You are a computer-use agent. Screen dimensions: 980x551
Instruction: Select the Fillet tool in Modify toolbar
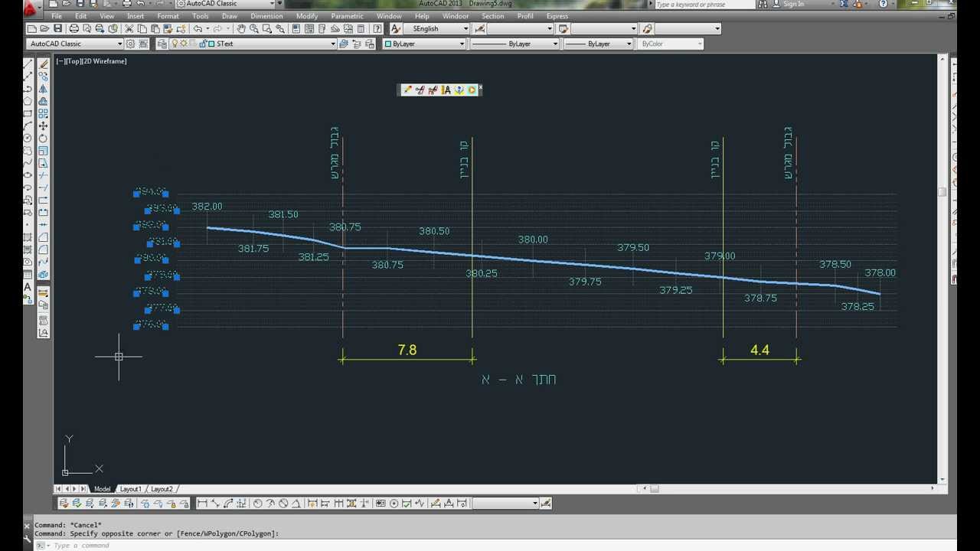coord(43,249)
